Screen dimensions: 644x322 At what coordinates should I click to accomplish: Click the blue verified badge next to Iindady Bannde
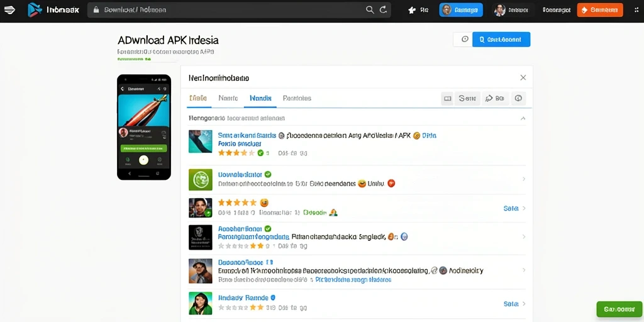(273, 297)
